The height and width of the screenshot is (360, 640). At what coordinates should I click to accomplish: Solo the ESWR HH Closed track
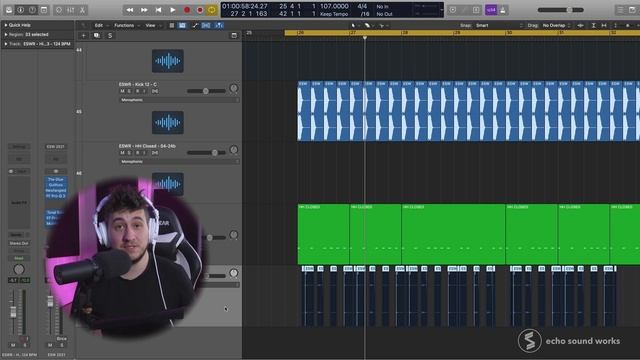click(130, 153)
